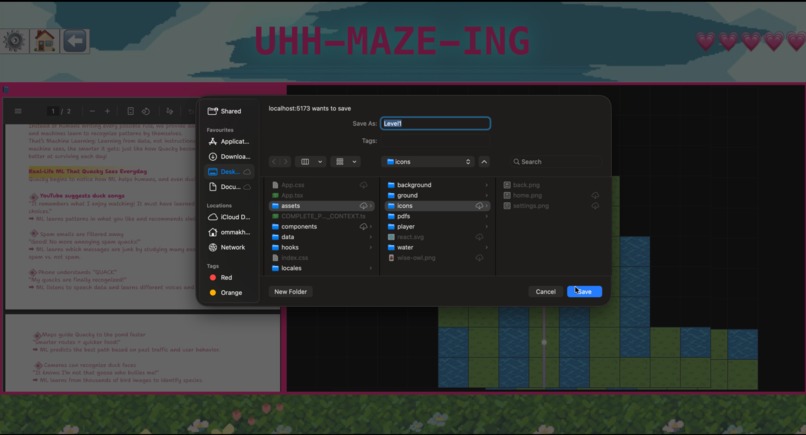Screen dimensions: 806x435
Task: Open the ommakh home folder location
Action: 228,232
